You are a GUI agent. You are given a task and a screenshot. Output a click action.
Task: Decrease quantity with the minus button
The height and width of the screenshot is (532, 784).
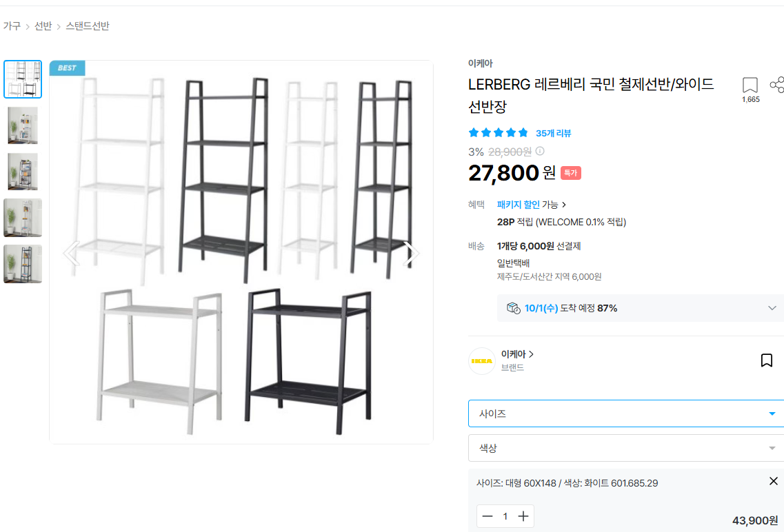tap(488, 516)
